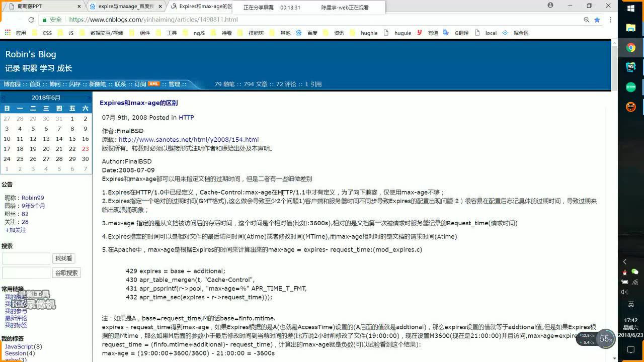Open the 组件 bookmarks folder
This screenshot has height=362, width=644.
click(139, 33)
